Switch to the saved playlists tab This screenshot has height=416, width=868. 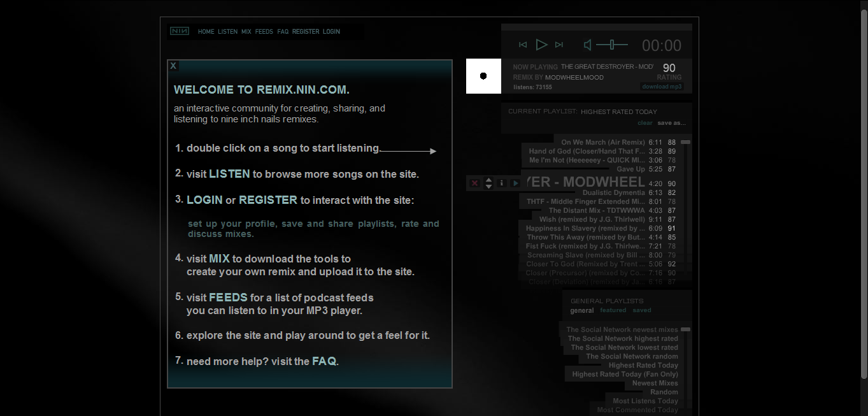tap(642, 310)
